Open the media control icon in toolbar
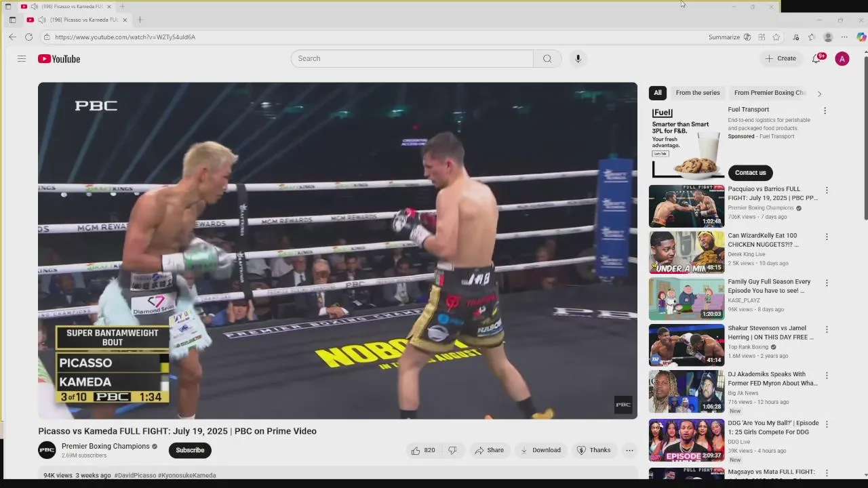The width and height of the screenshot is (868, 488). pos(795,37)
